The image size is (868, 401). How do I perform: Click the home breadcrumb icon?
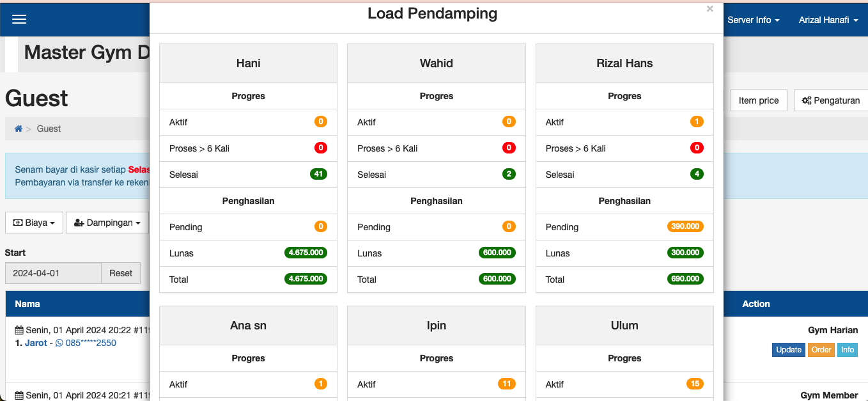click(19, 129)
